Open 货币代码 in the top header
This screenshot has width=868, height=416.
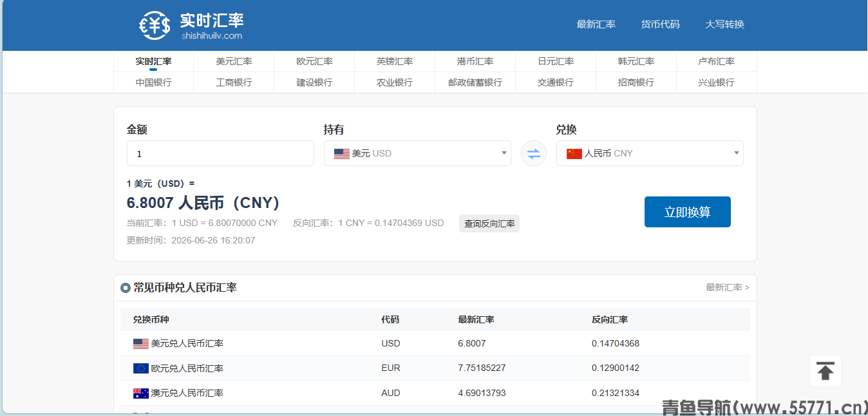(660, 24)
